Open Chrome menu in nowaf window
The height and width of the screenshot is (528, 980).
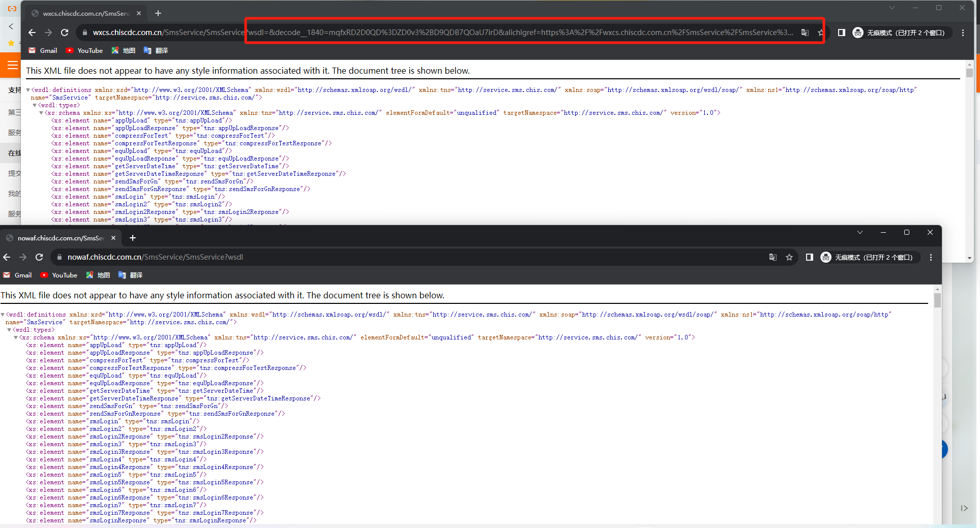coord(931,257)
